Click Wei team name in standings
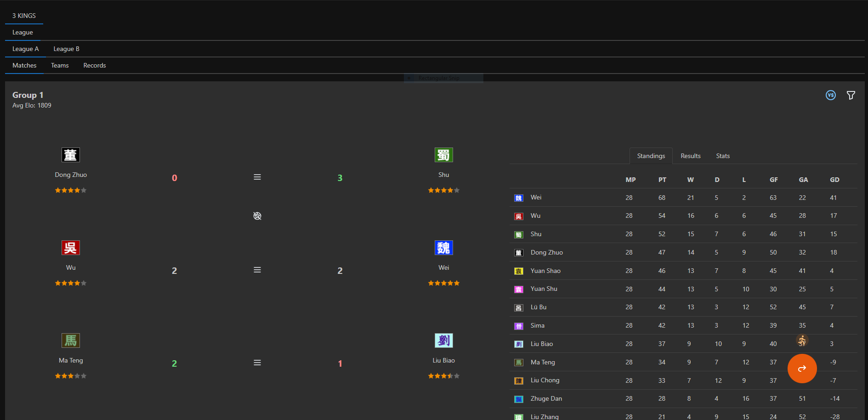 536,197
